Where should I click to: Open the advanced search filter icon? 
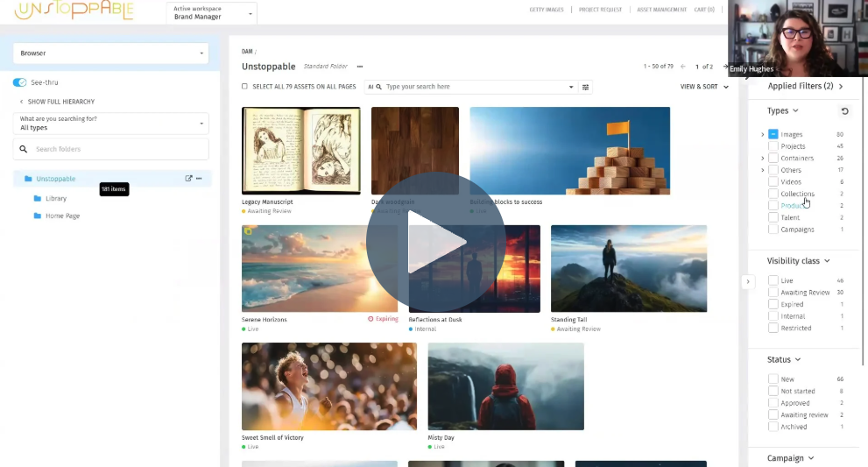(x=586, y=87)
